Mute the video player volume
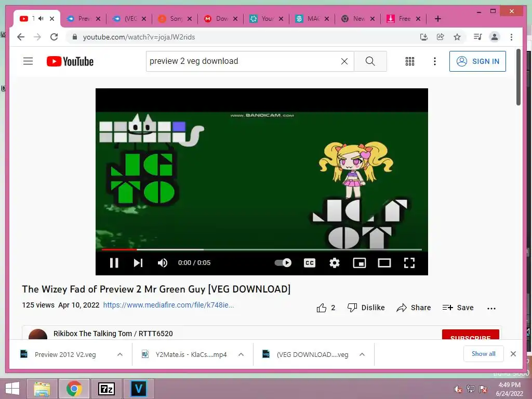The width and height of the screenshot is (532, 399). (x=163, y=262)
